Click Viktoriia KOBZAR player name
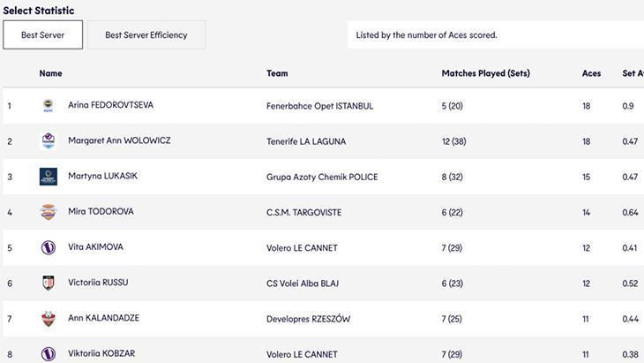644x363 pixels. point(101,353)
